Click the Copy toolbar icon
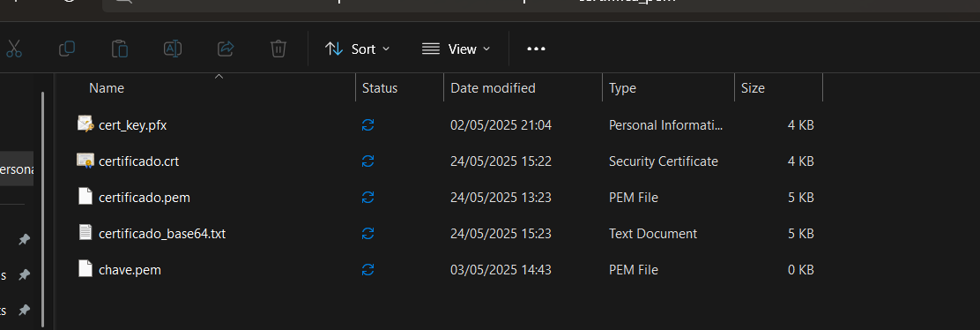 [x=67, y=49]
